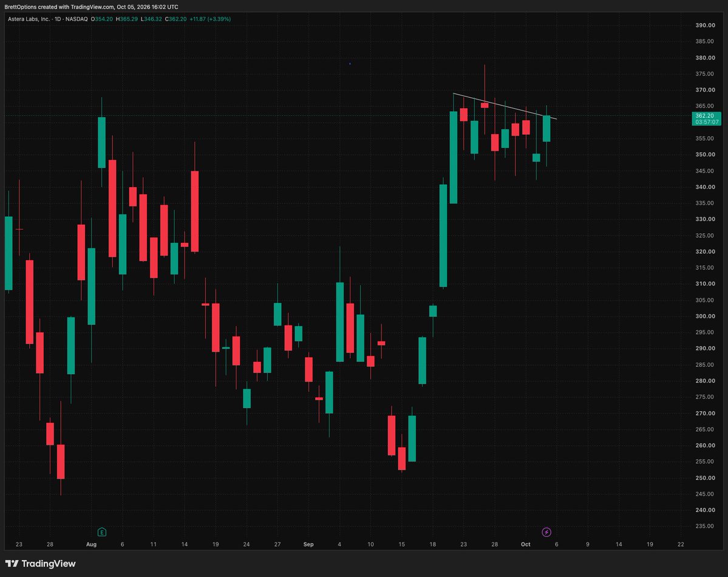
Task: Click the NASDAQ exchange label
Action: (77, 19)
